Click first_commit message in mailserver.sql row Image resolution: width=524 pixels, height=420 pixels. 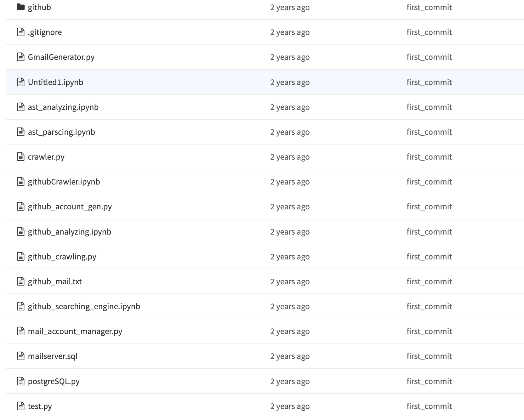(x=429, y=356)
